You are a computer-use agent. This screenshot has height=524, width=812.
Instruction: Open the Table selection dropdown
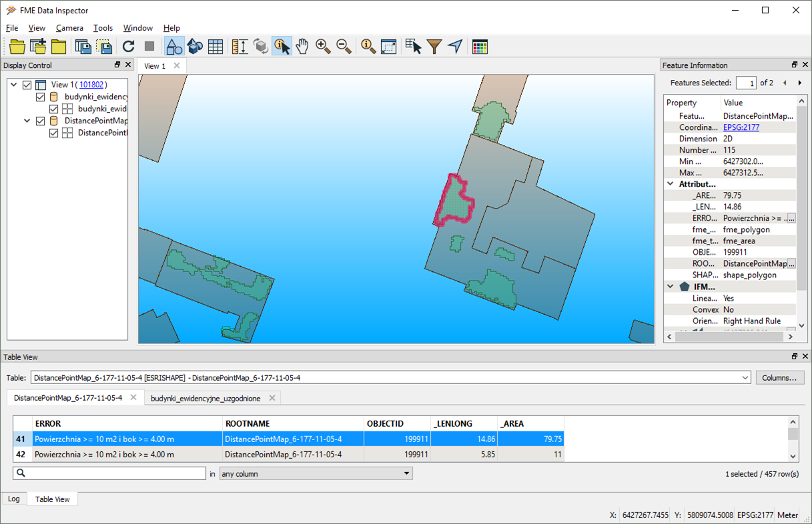[x=745, y=378]
